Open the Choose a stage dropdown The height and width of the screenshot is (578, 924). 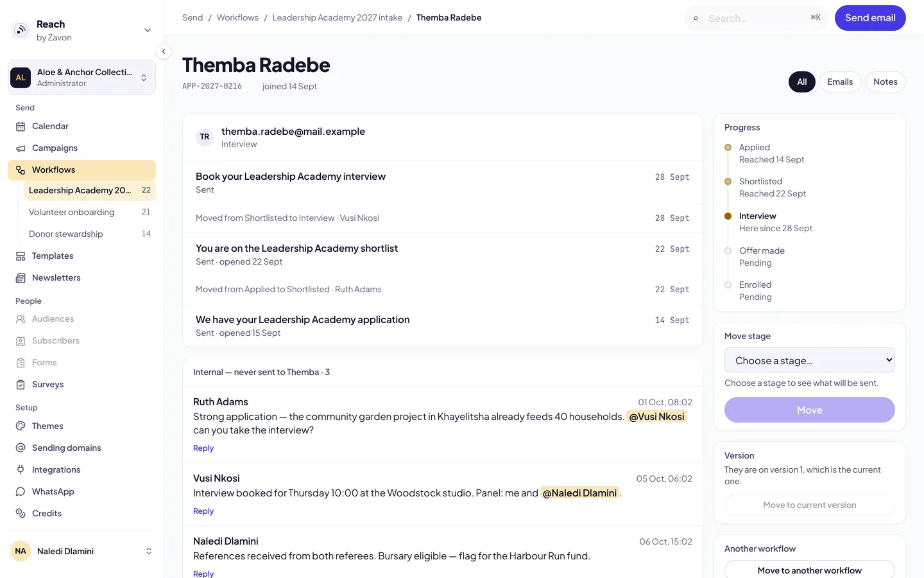(x=810, y=360)
